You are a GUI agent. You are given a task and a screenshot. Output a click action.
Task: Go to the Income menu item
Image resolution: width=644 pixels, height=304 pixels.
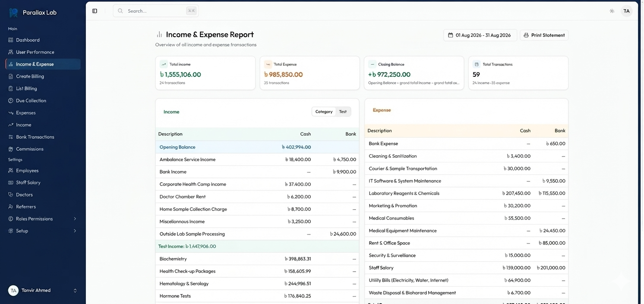(x=43, y=125)
